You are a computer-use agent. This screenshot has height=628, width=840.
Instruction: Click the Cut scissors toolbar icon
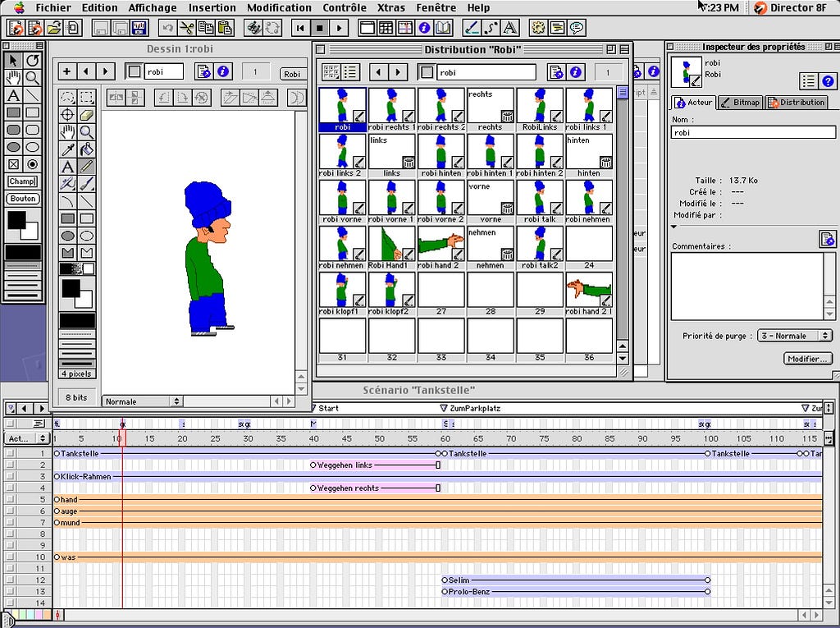[186, 27]
